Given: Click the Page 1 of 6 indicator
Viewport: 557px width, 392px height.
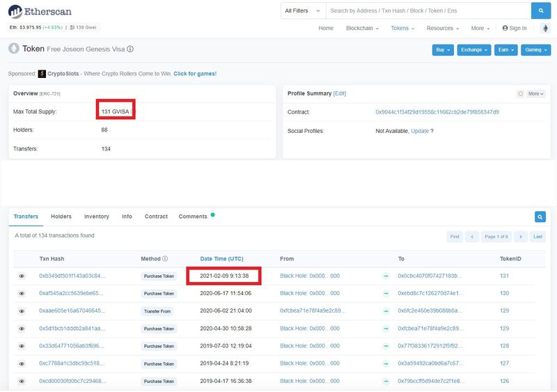Looking at the screenshot, I should pos(496,237).
